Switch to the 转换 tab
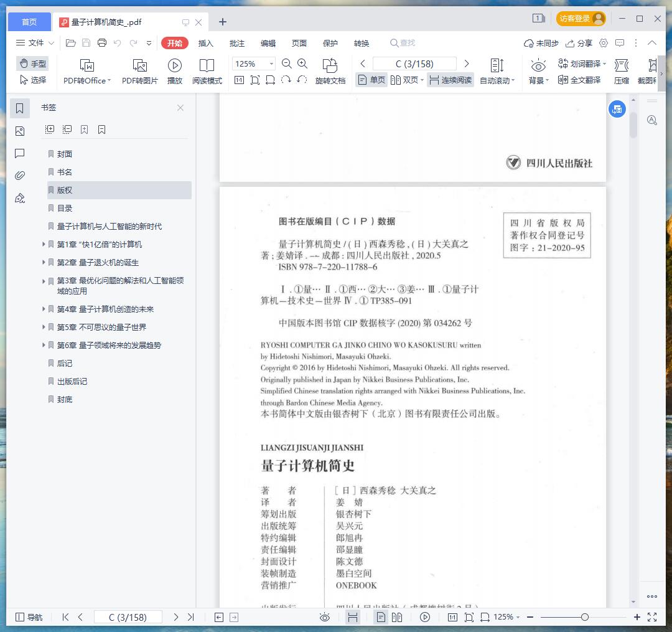 [362, 43]
